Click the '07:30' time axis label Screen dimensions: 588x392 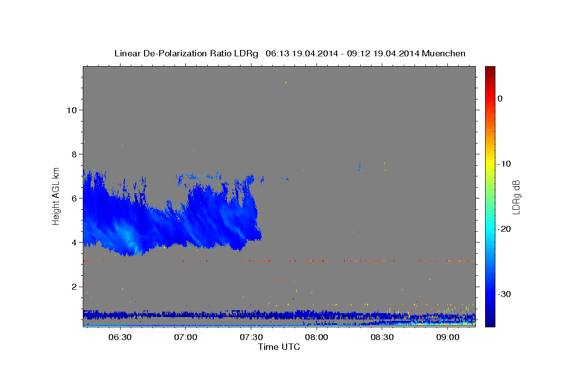tap(251, 338)
